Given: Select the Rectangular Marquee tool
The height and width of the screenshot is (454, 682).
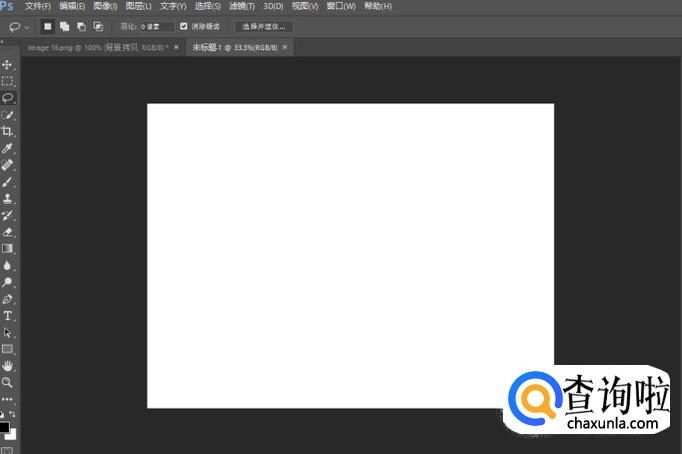Looking at the screenshot, I should click(x=7, y=81).
